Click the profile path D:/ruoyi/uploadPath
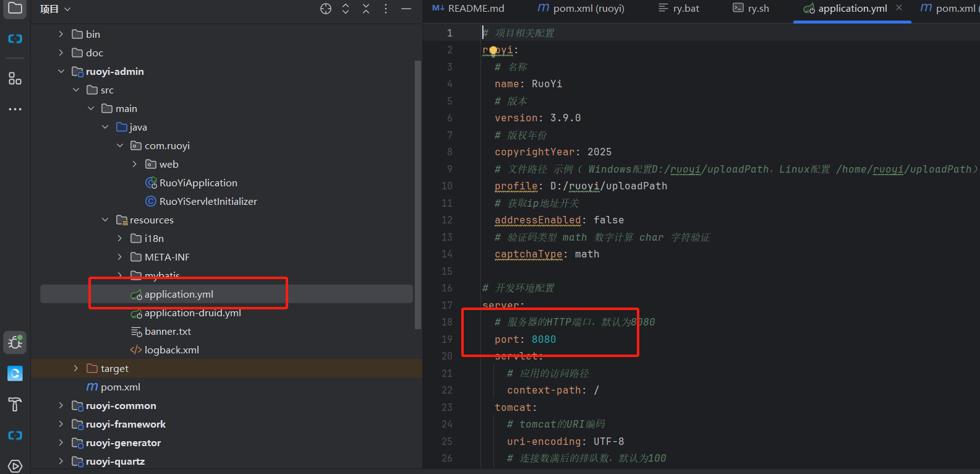This screenshot has height=474, width=980. pos(608,186)
